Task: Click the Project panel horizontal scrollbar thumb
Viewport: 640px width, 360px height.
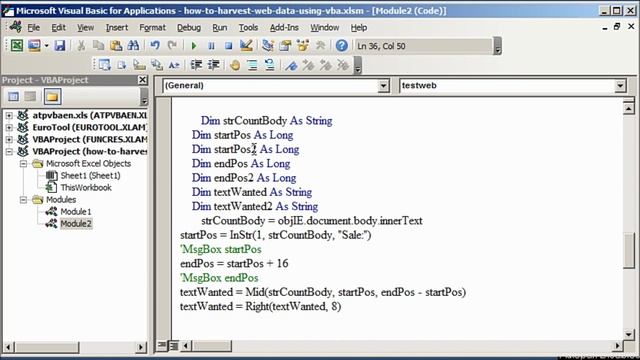Action: [47, 347]
